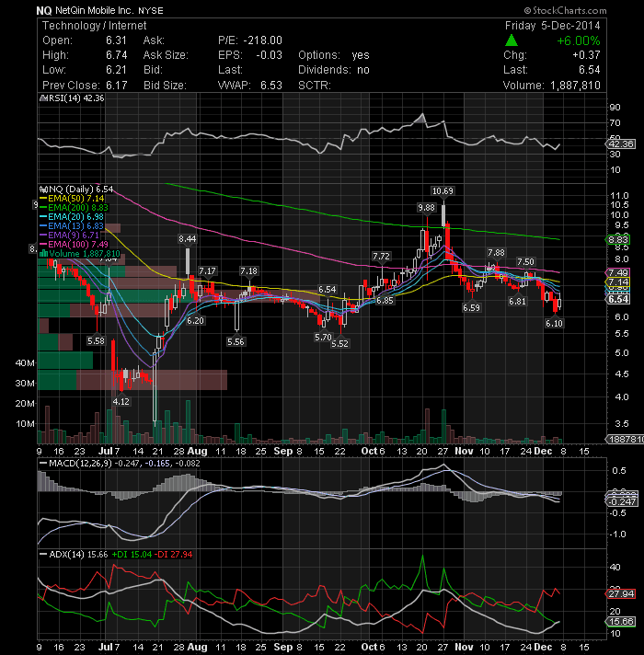The width and height of the screenshot is (644, 655).
Task: Click the 6.10 low price label
Action: 554,323
